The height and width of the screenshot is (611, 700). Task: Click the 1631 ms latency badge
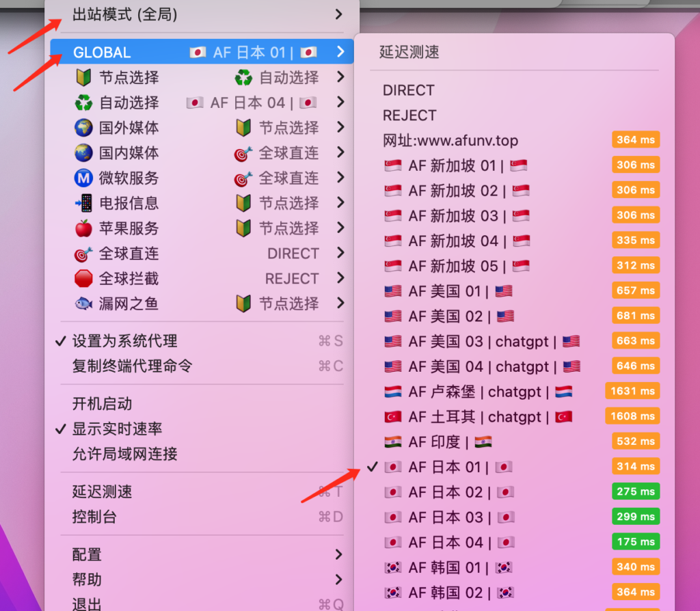pos(632,391)
